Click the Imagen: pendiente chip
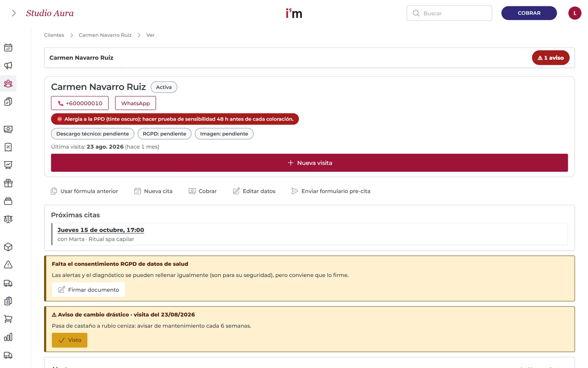 (x=224, y=134)
